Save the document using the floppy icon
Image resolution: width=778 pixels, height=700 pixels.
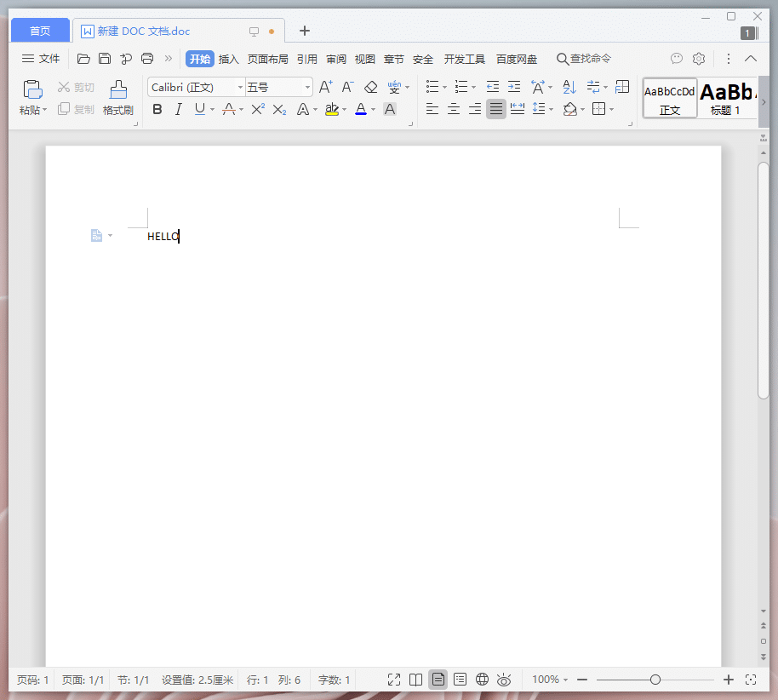click(x=104, y=59)
